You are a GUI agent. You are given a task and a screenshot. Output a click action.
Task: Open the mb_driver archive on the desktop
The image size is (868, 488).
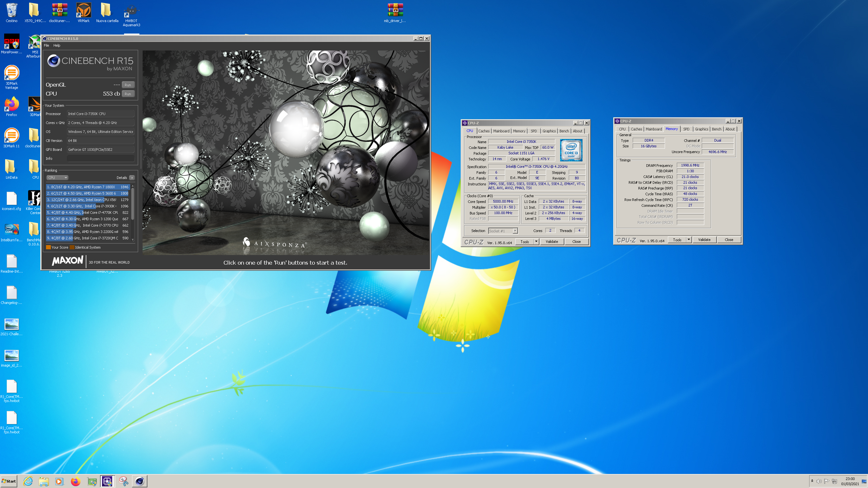click(x=395, y=13)
